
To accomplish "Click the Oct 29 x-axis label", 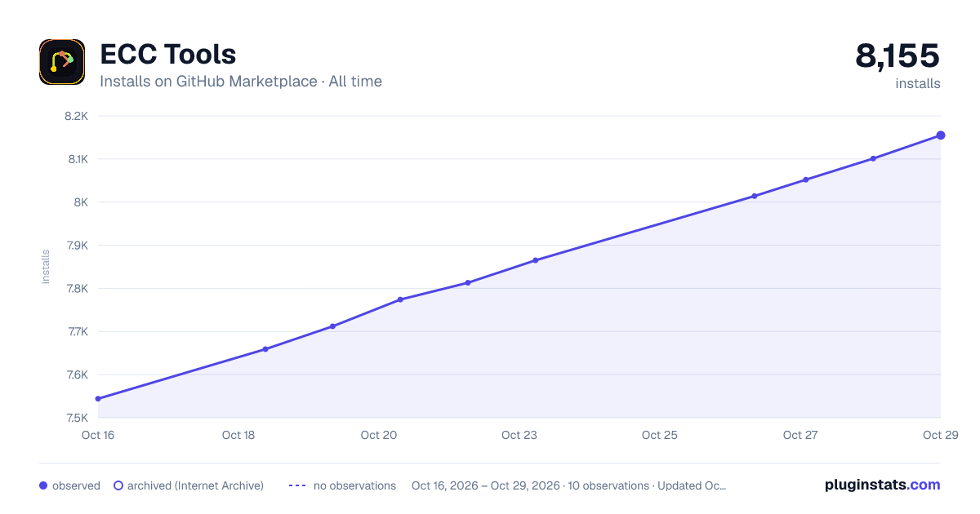I will (940, 435).
